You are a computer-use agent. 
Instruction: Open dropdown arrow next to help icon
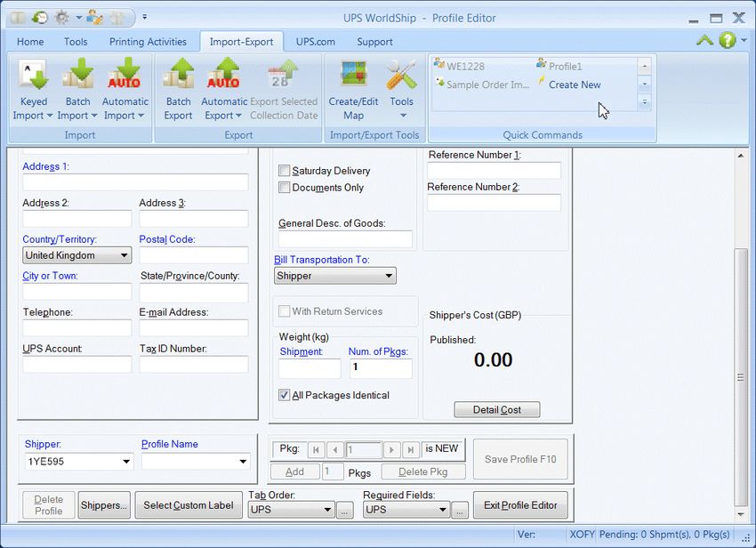[x=744, y=41]
